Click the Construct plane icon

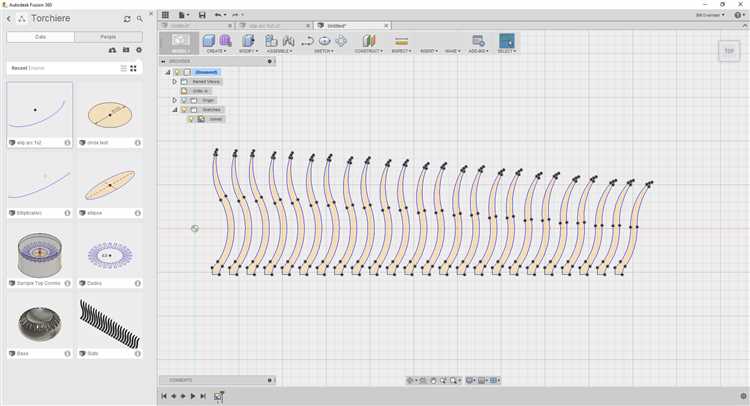coord(369,41)
